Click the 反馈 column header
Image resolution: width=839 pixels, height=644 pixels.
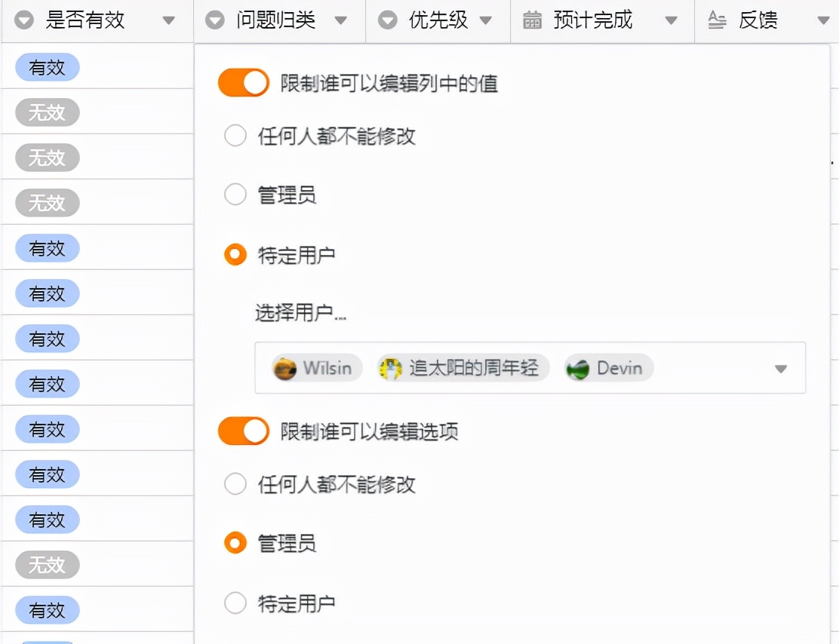(x=758, y=20)
